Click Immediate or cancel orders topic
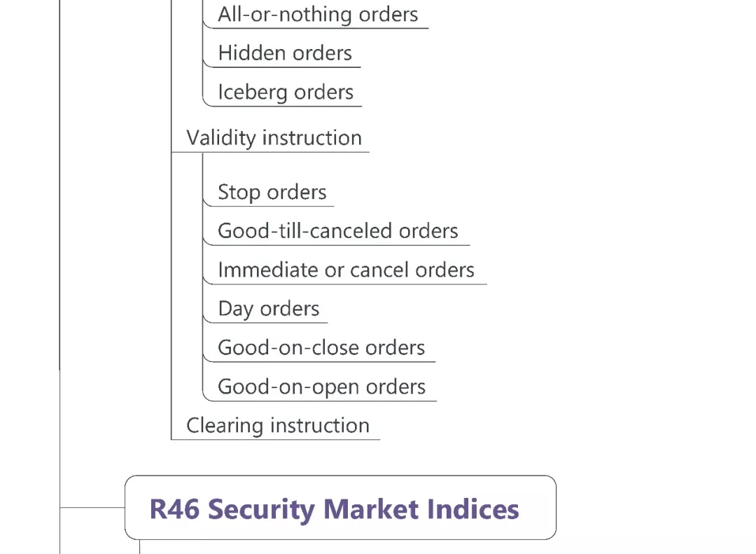 [346, 270]
